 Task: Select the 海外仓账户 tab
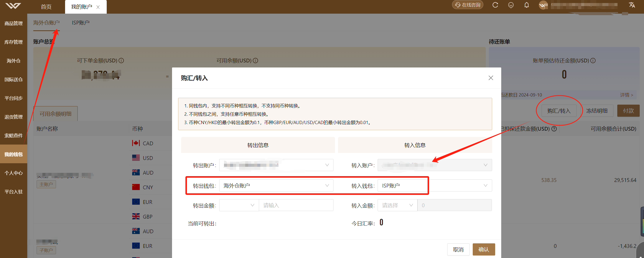46,23
